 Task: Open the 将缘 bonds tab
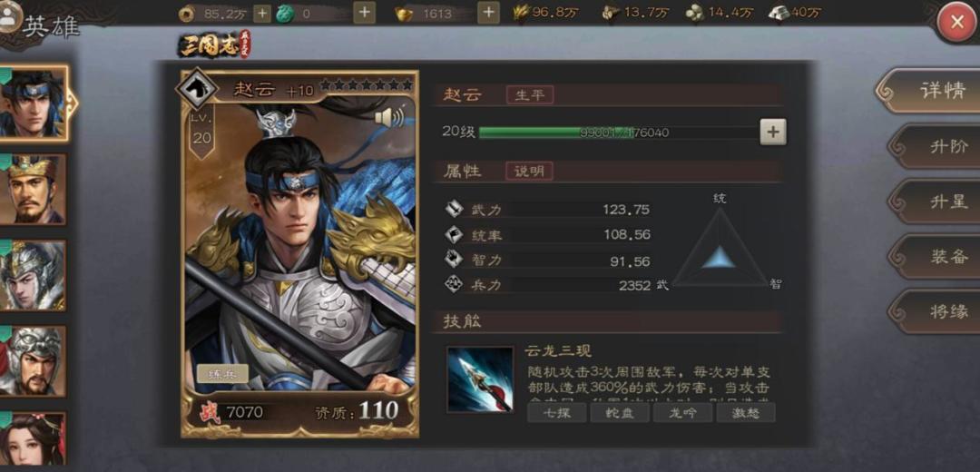[936, 311]
